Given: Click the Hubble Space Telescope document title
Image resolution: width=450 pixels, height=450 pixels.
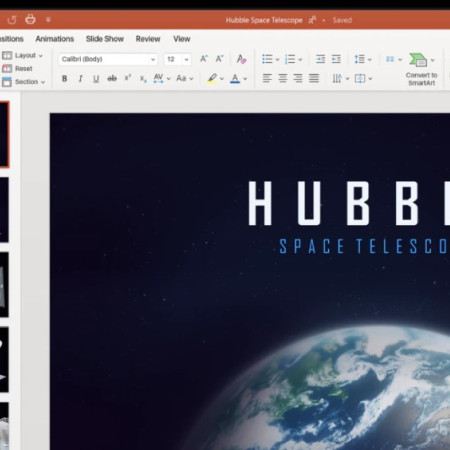Looking at the screenshot, I should click(x=264, y=20).
